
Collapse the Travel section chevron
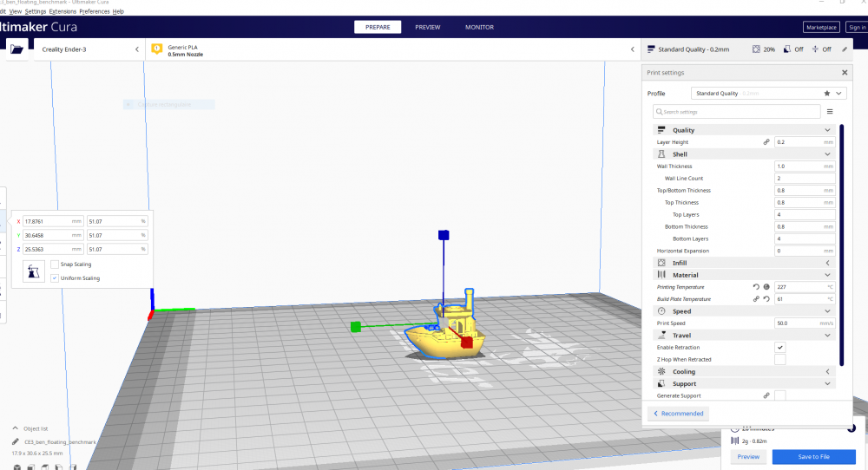pyautogui.click(x=827, y=335)
